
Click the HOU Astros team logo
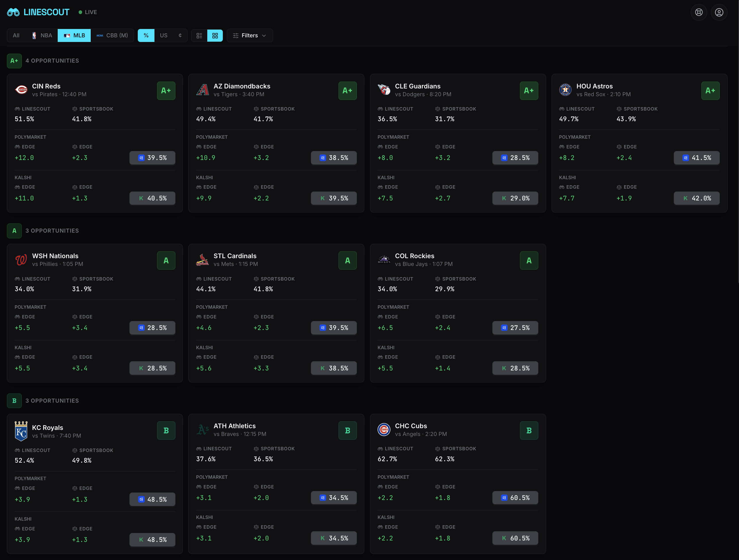(x=565, y=90)
